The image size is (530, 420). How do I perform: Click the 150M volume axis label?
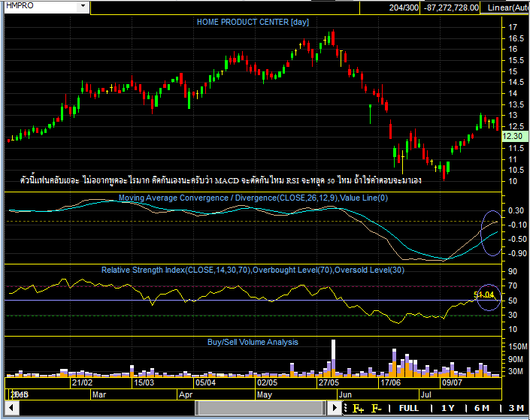(517, 346)
